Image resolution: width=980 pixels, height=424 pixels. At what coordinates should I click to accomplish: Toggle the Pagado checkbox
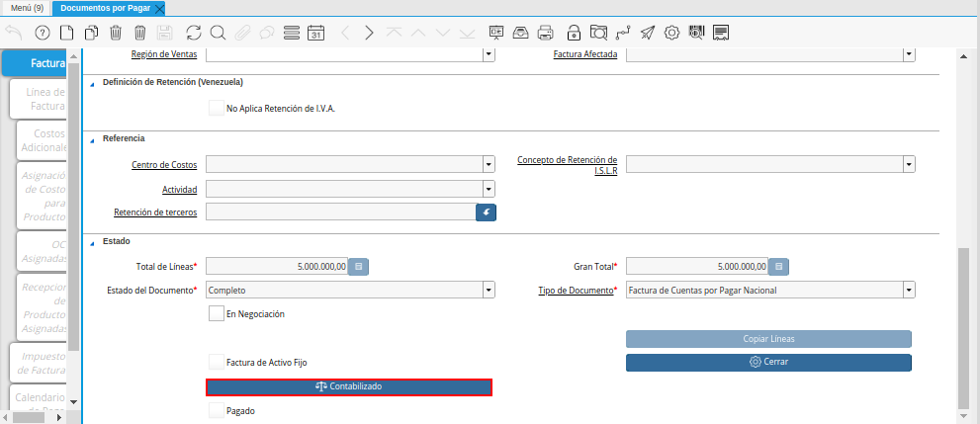point(217,411)
